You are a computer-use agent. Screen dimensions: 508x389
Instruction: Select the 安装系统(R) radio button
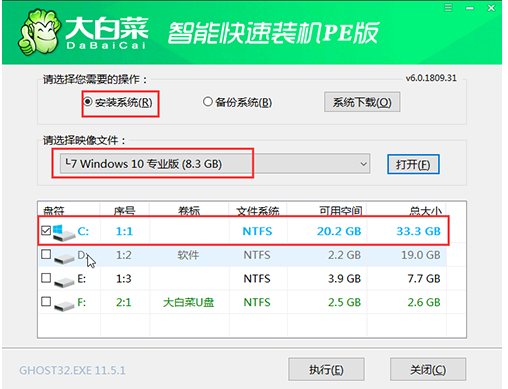pos(88,101)
